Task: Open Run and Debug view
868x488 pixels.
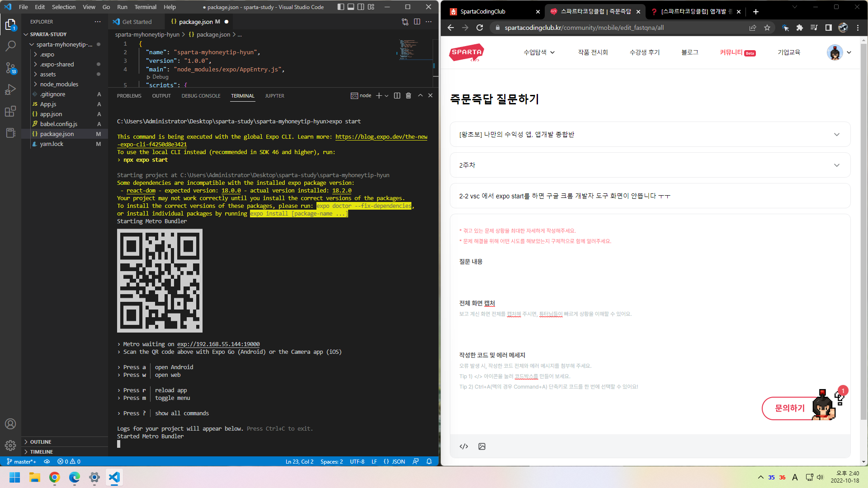Action: (10, 89)
